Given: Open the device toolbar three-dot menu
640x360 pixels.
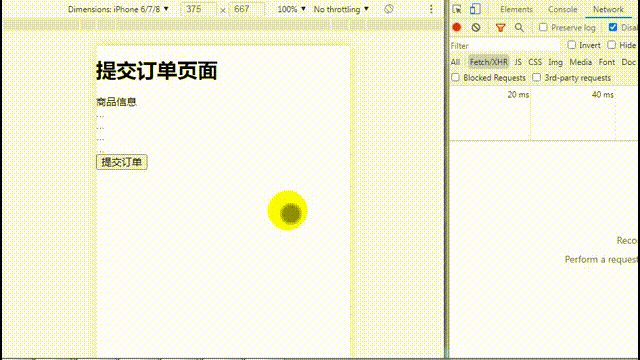Looking at the screenshot, I should click(x=431, y=9).
